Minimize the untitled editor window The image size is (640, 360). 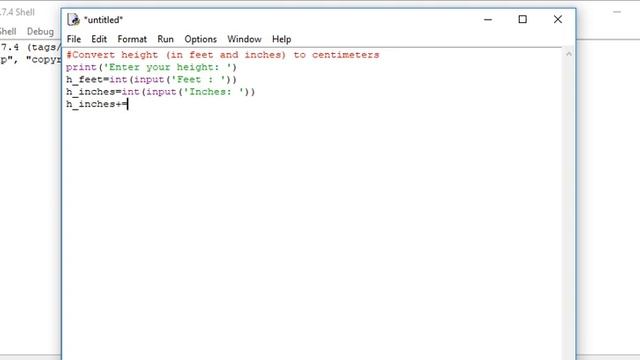coord(488,19)
